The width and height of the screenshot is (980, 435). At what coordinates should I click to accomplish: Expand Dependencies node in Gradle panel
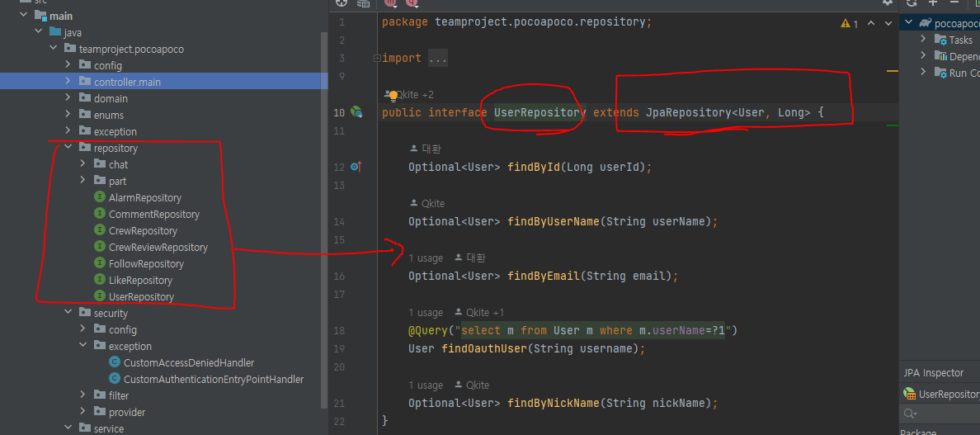924,55
